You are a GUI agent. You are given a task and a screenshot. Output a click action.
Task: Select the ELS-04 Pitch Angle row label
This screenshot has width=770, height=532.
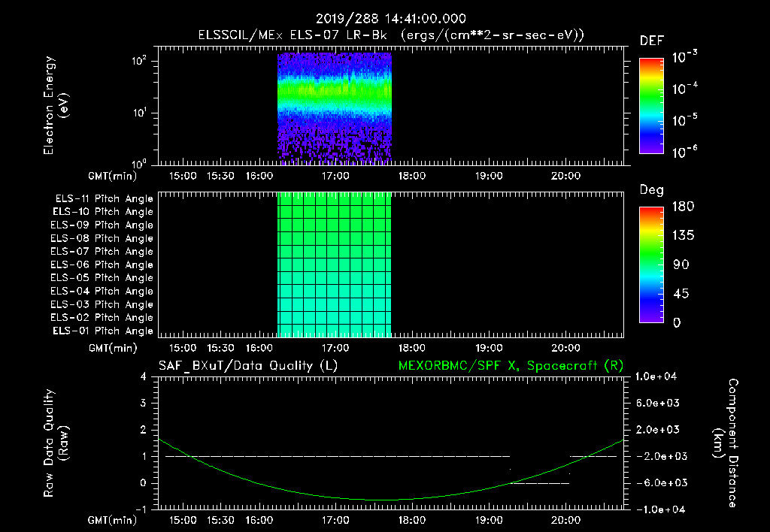[102, 292]
